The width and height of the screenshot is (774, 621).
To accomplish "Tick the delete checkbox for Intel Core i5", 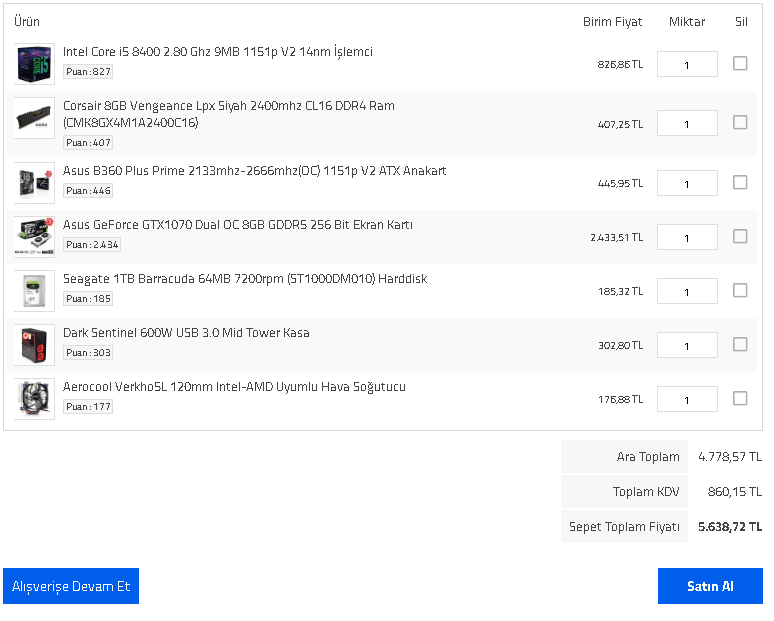I will coord(740,63).
